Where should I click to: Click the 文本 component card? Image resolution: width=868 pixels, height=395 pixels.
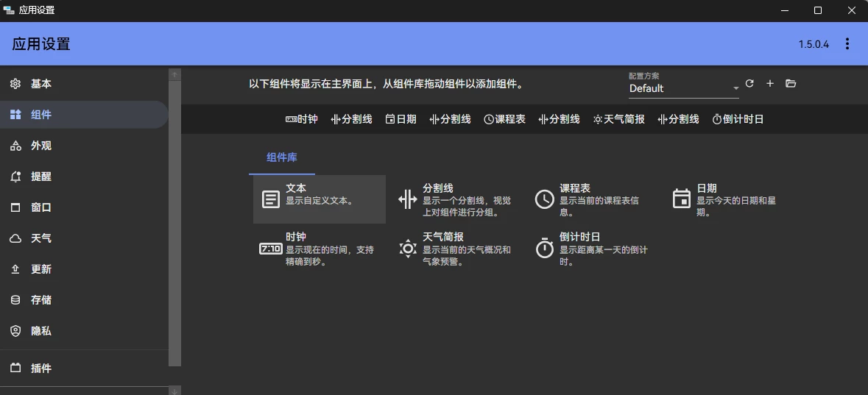click(x=320, y=199)
